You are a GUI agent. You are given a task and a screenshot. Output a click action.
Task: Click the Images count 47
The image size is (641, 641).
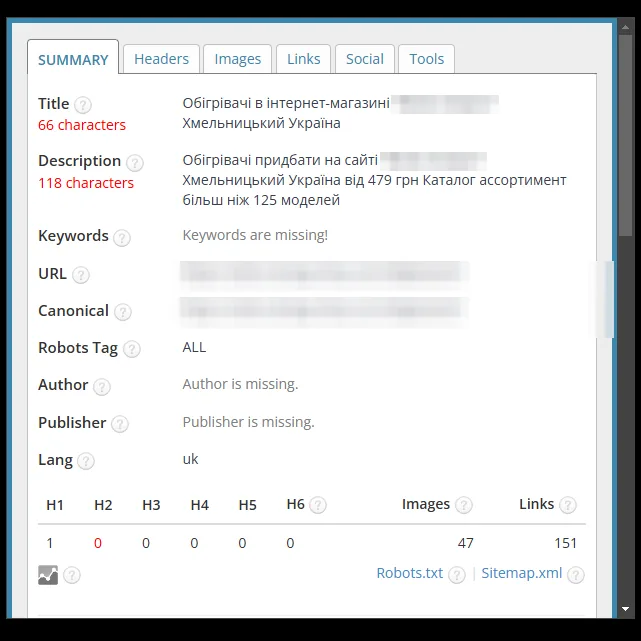(466, 543)
